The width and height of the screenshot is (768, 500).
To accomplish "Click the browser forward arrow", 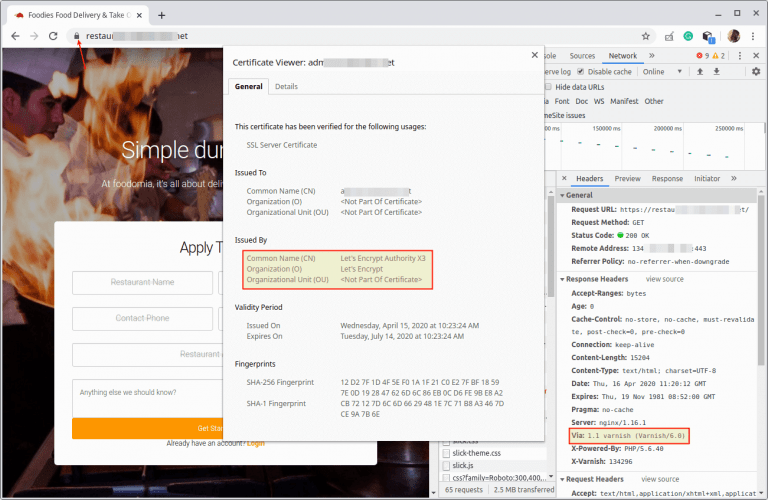I will pyautogui.click(x=34, y=36).
